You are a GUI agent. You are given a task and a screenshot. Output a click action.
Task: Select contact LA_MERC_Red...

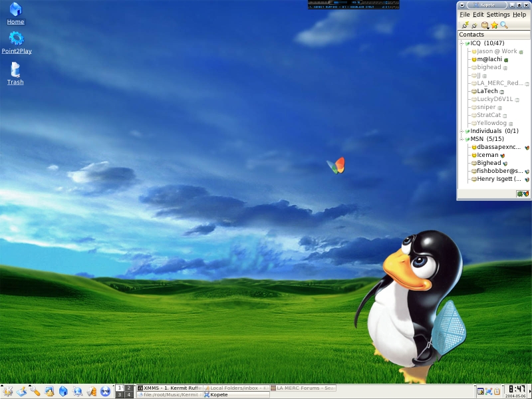pos(500,83)
